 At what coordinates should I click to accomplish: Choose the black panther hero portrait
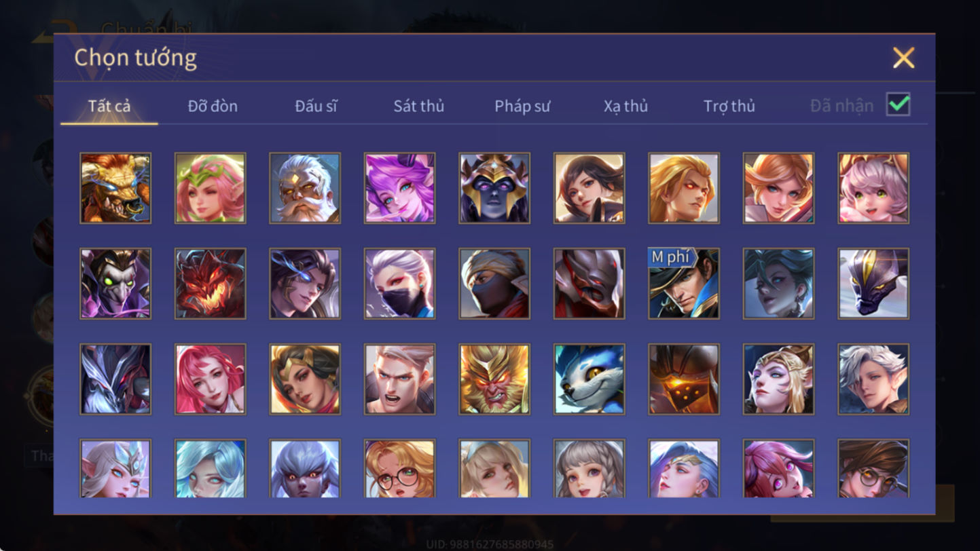click(x=873, y=284)
